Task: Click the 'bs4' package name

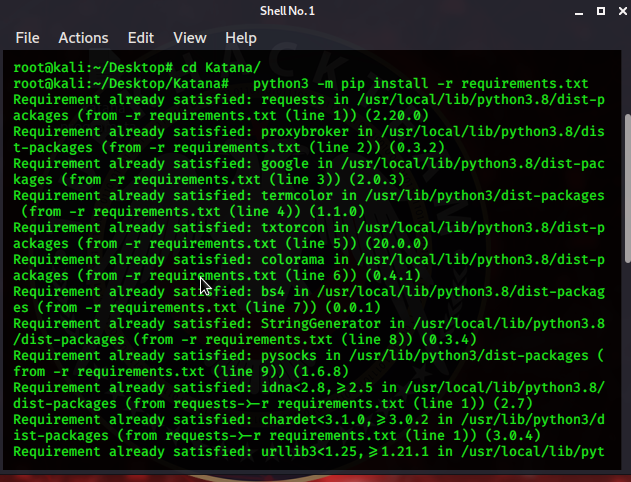Action: 273,291
